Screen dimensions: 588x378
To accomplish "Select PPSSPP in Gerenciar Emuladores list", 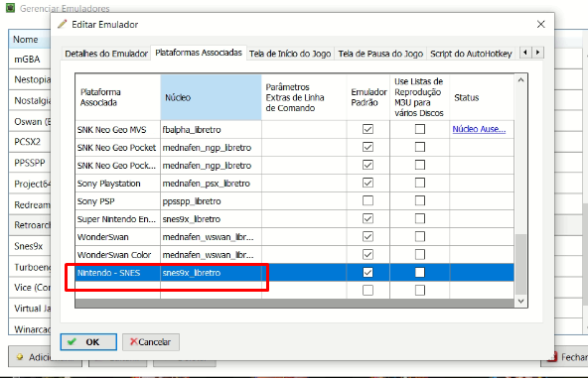I will pos(30,163).
